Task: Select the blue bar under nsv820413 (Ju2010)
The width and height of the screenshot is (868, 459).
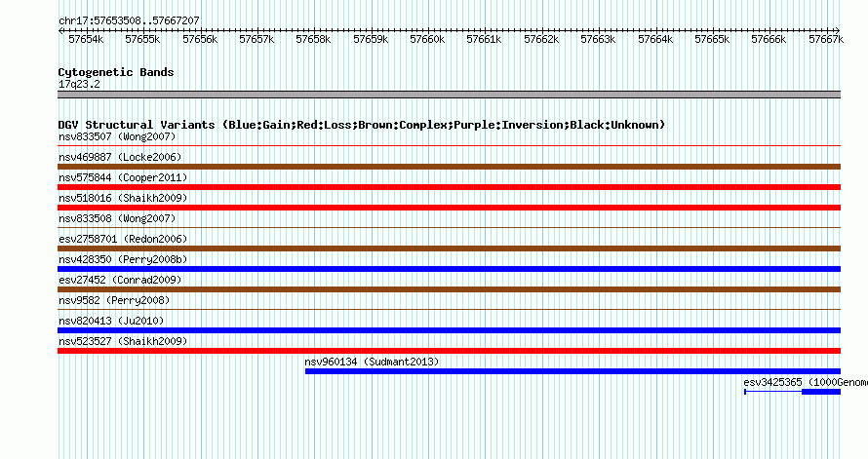Action: click(449, 330)
